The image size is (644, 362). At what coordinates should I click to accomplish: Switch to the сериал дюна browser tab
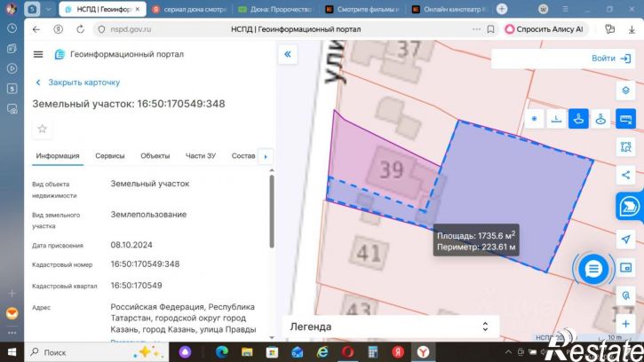[x=189, y=9]
